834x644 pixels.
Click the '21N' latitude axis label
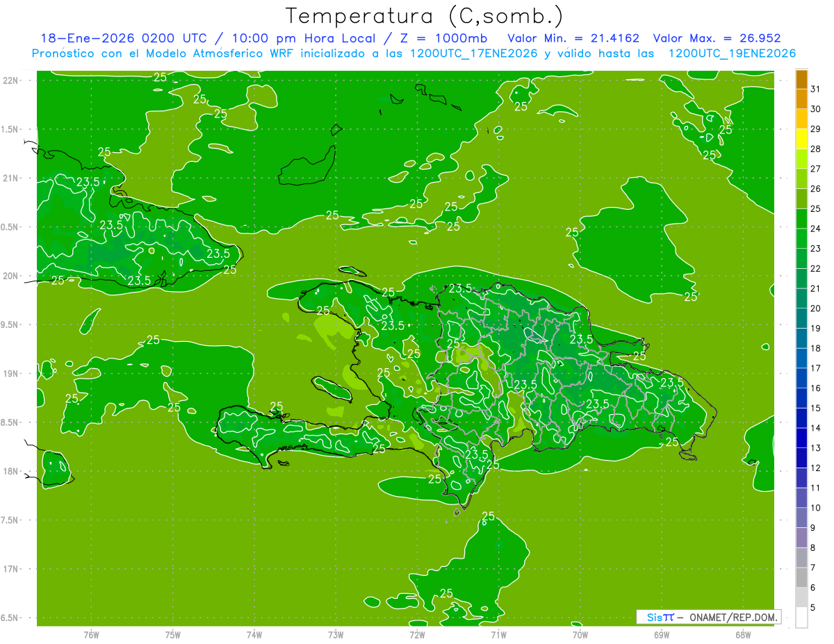click(x=10, y=179)
